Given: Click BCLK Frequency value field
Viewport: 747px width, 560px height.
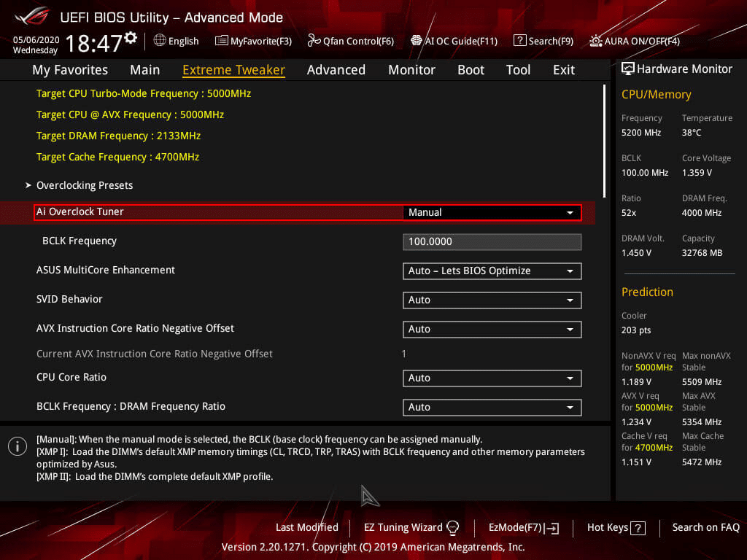Looking at the screenshot, I should (x=492, y=241).
